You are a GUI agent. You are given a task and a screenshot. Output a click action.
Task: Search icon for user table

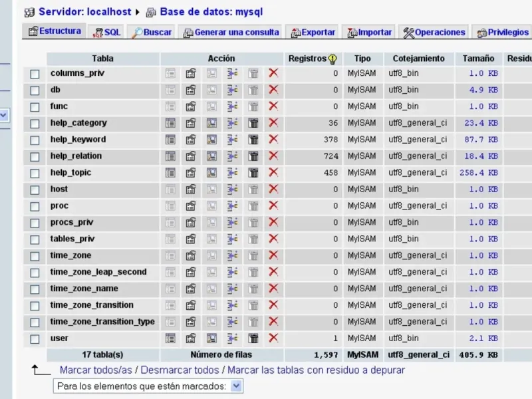click(211, 338)
